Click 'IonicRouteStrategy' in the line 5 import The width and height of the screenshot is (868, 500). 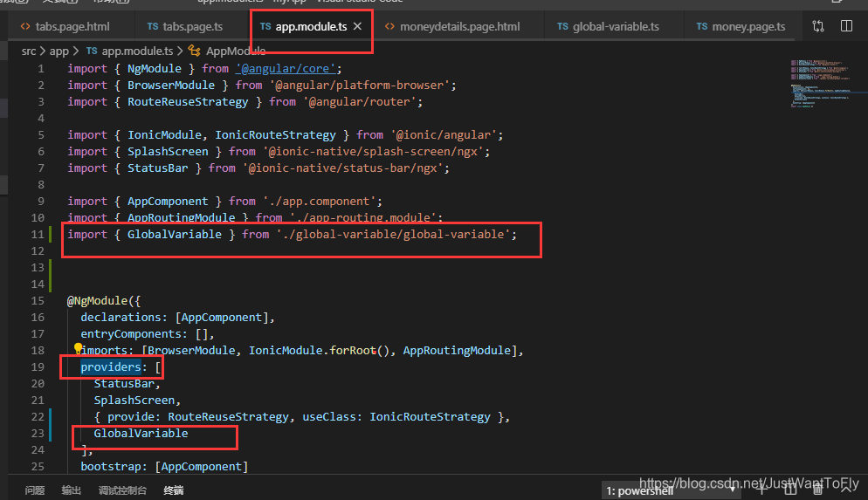click(275, 135)
